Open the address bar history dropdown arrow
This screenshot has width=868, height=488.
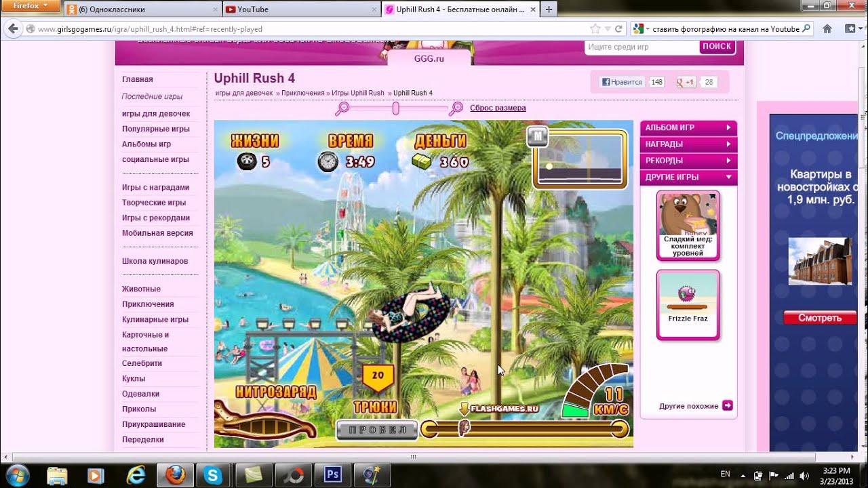click(x=607, y=29)
